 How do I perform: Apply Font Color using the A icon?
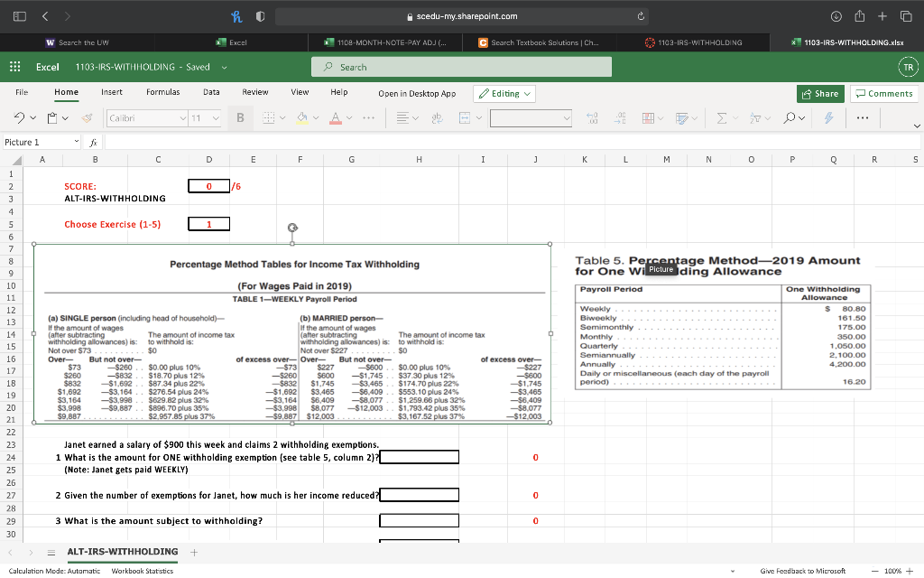(335, 117)
